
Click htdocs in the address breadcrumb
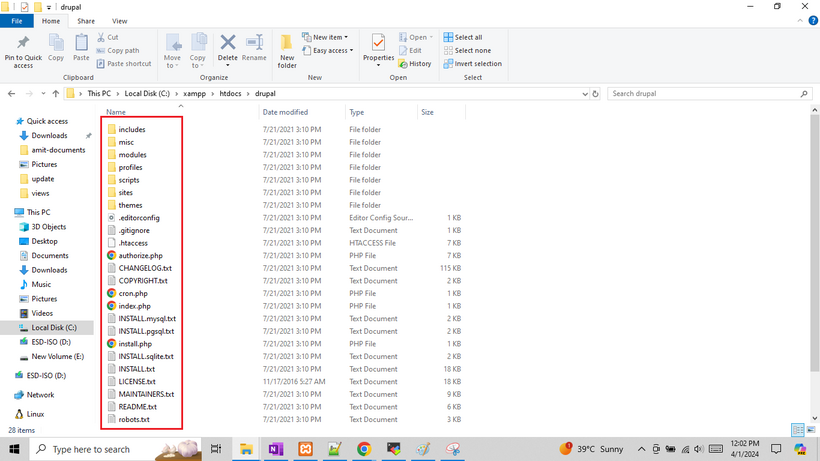pyautogui.click(x=231, y=93)
